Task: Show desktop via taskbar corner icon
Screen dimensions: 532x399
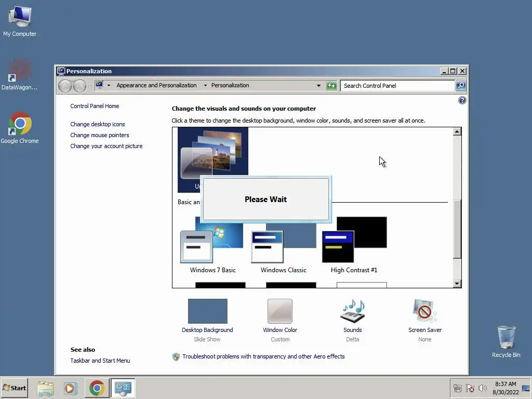Action: (526, 388)
